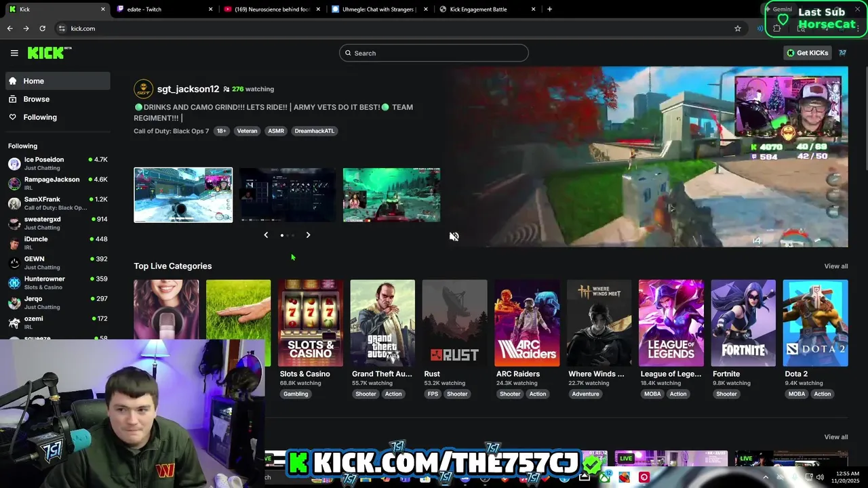This screenshot has width=868, height=488.
Task: Open the Rust category card
Action: point(454,323)
